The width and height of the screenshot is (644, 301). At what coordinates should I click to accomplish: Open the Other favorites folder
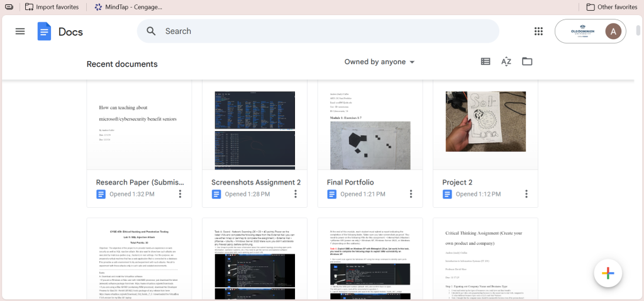(x=611, y=7)
